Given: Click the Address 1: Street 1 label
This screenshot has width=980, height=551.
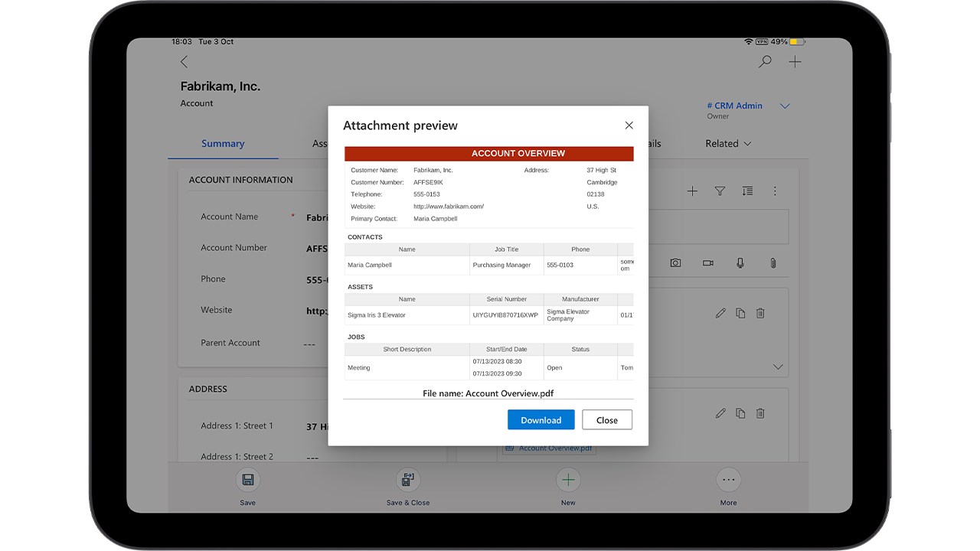Looking at the screenshot, I should [237, 425].
